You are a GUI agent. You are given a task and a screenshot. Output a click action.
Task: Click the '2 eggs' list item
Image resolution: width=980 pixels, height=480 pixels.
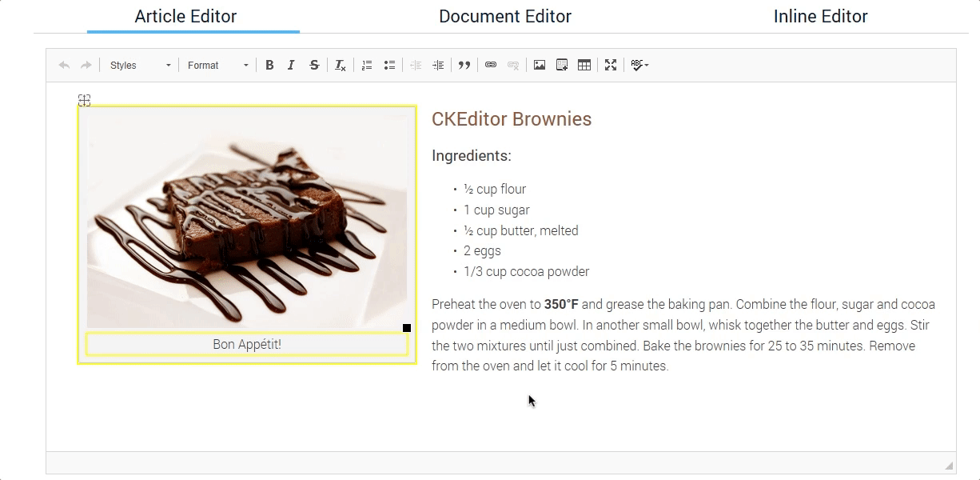pos(482,251)
